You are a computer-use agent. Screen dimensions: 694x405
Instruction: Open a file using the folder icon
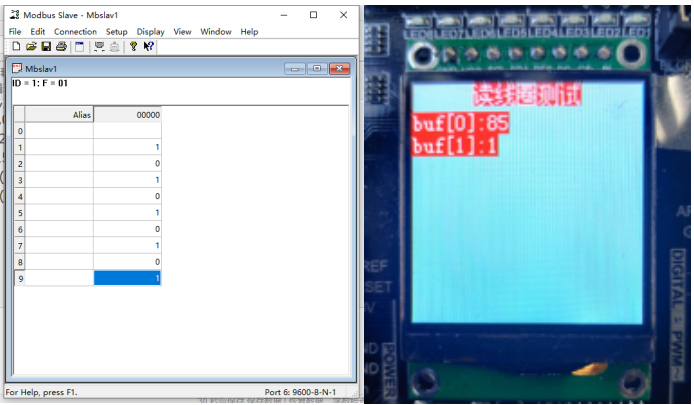(x=31, y=46)
